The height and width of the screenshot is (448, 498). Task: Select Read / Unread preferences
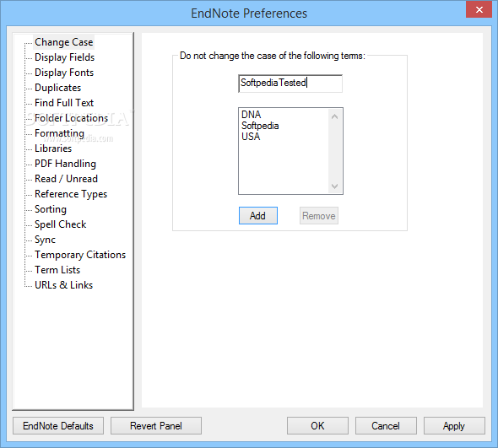66,179
